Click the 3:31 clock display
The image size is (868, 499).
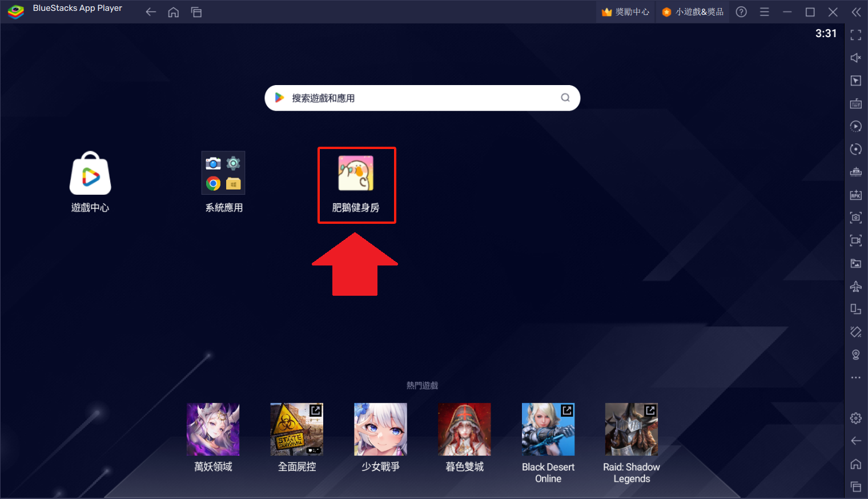[x=826, y=34]
